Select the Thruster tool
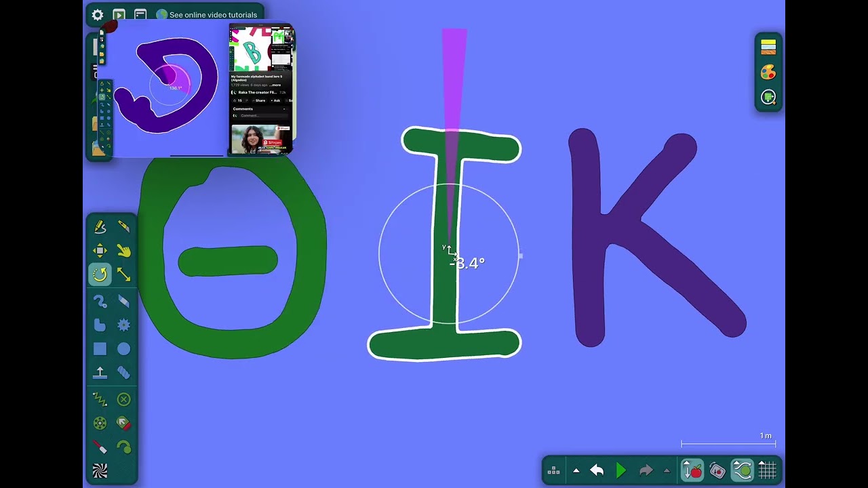868x488 pixels. (x=123, y=424)
